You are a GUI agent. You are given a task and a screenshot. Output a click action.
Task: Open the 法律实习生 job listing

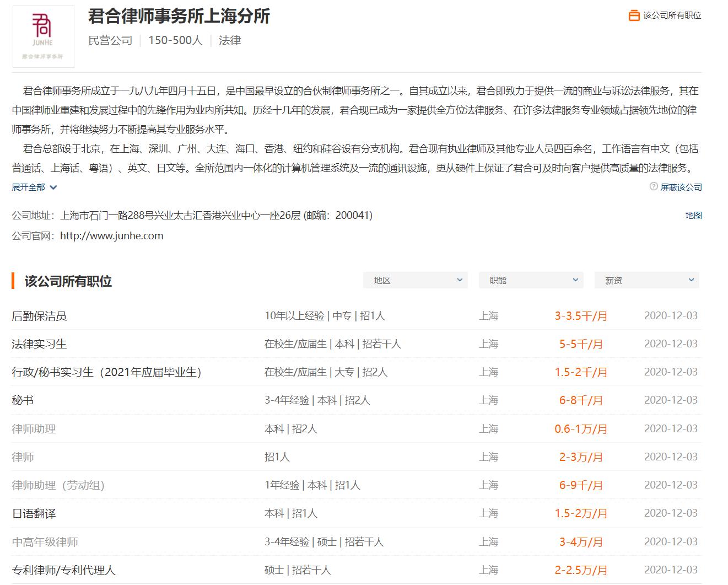pyautogui.click(x=39, y=344)
